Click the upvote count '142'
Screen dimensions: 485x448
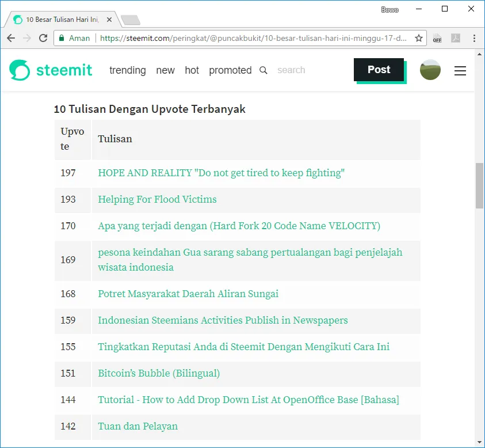point(68,426)
